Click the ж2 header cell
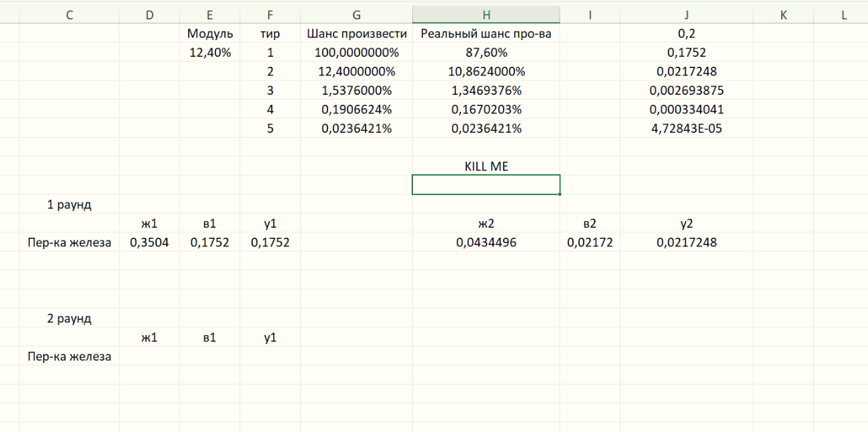This screenshot has width=868, height=432. (x=486, y=224)
